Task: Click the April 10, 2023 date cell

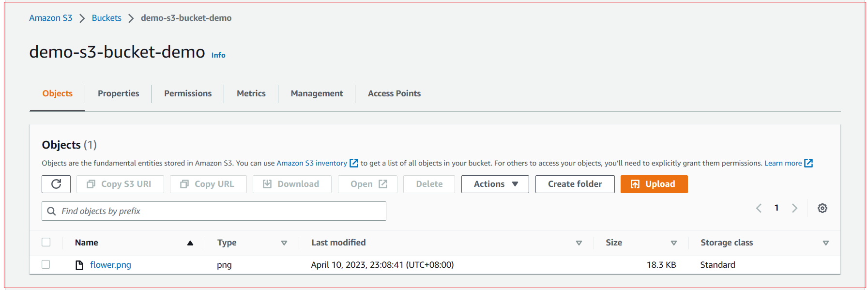Action: coord(382,265)
